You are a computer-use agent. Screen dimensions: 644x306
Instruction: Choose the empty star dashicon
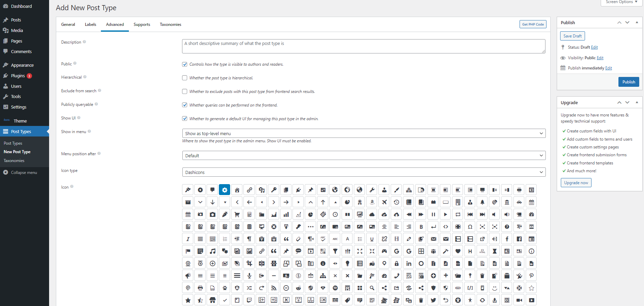pos(531,288)
